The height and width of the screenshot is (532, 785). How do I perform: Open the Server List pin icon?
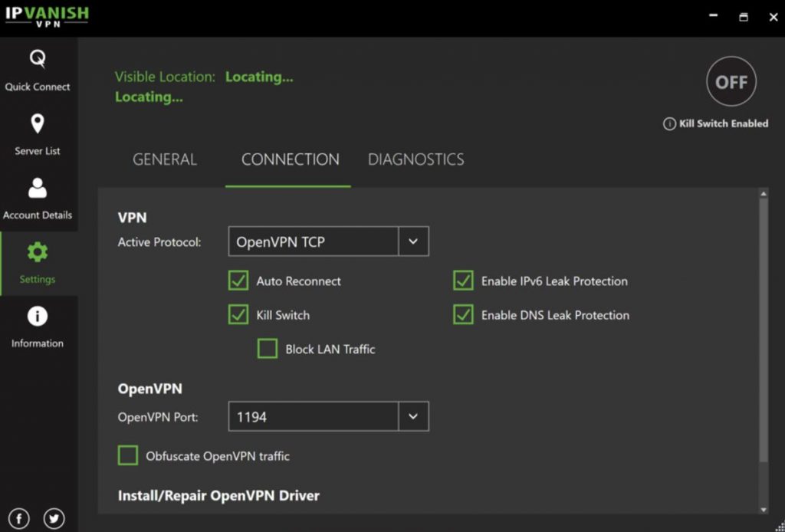click(x=38, y=123)
